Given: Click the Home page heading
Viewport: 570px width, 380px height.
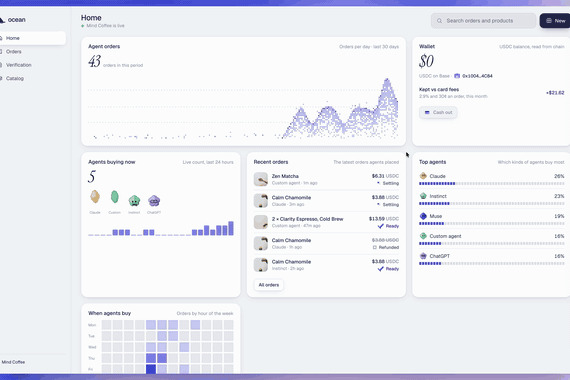Looking at the screenshot, I should point(91,17).
